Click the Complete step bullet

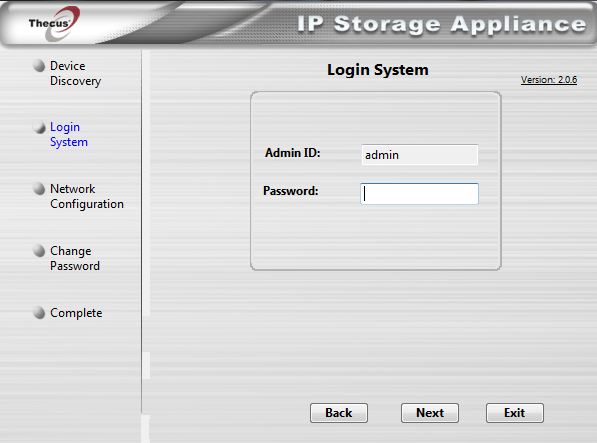pos(39,313)
